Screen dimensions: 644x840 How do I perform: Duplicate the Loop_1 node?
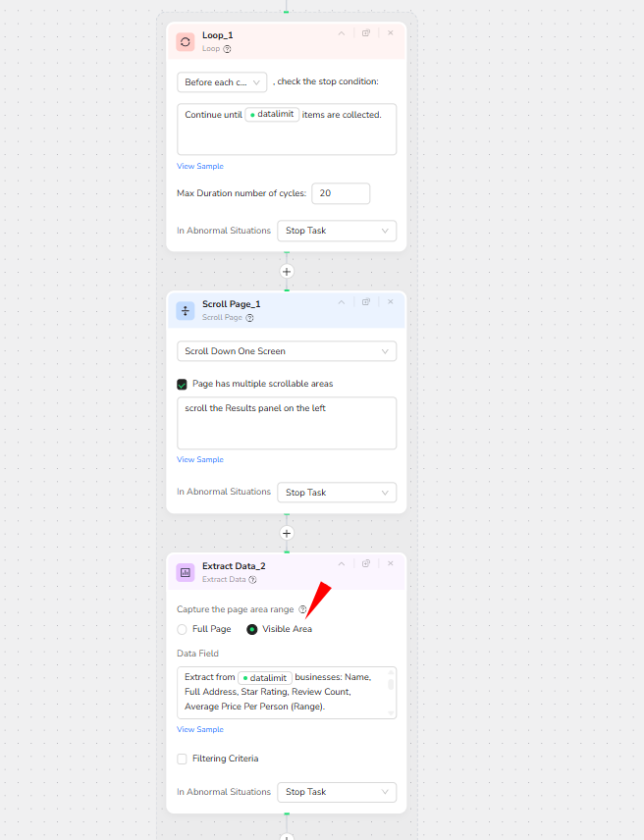(x=366, y=33)
